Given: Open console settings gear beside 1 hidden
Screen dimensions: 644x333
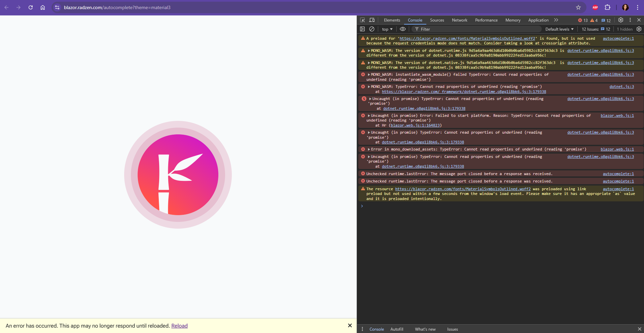Looking at the screenshot, I should click(x=639, y=29).
